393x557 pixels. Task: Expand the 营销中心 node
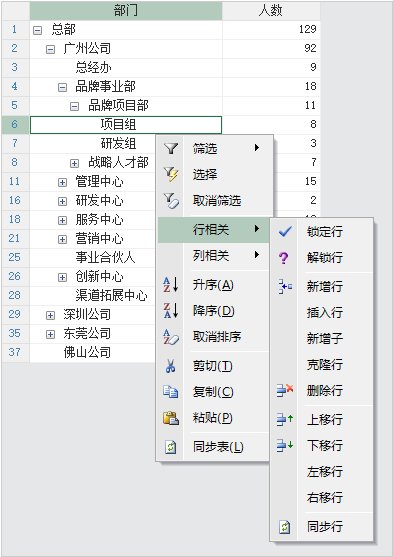pos(62,239)
